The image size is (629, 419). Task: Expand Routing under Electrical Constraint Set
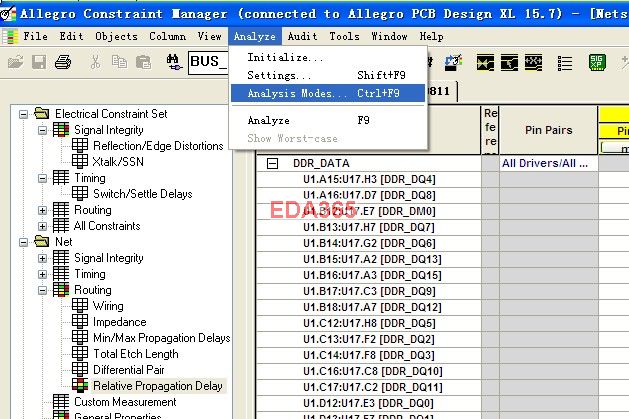point(43,211)
